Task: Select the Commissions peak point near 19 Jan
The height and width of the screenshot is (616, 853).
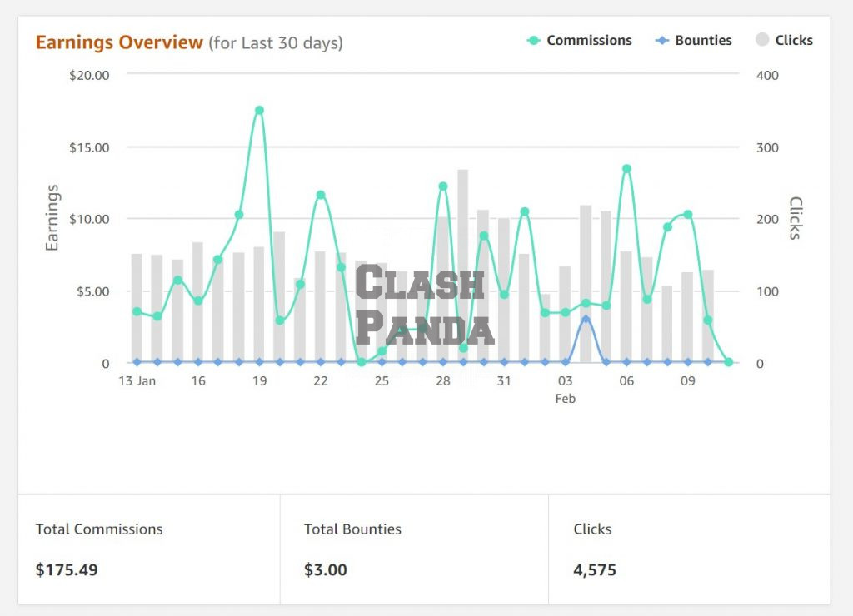Action: 259,109
